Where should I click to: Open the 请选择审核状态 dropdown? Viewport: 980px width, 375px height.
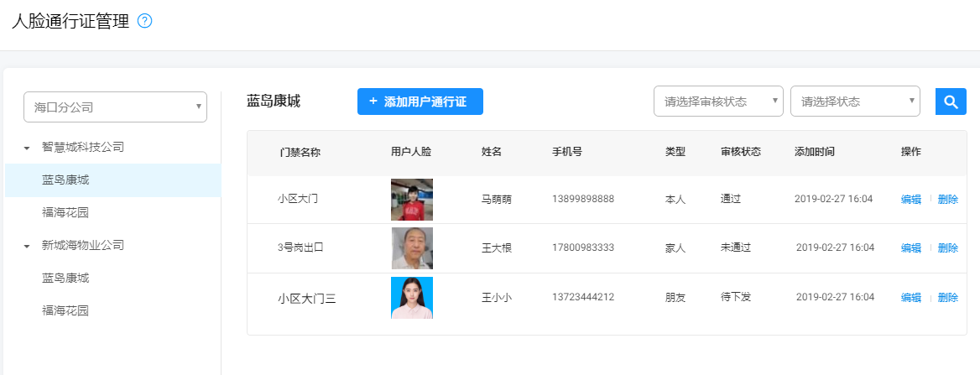coord(717,102)
